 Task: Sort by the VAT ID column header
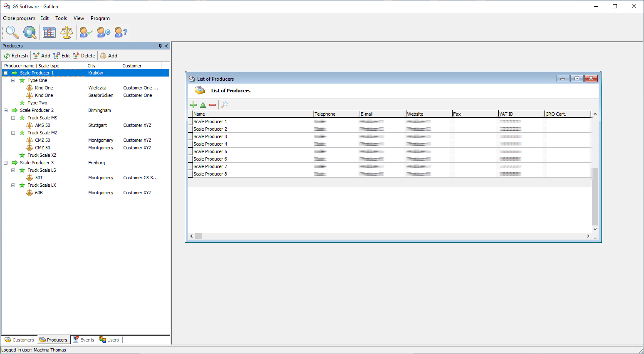point(520,114)
